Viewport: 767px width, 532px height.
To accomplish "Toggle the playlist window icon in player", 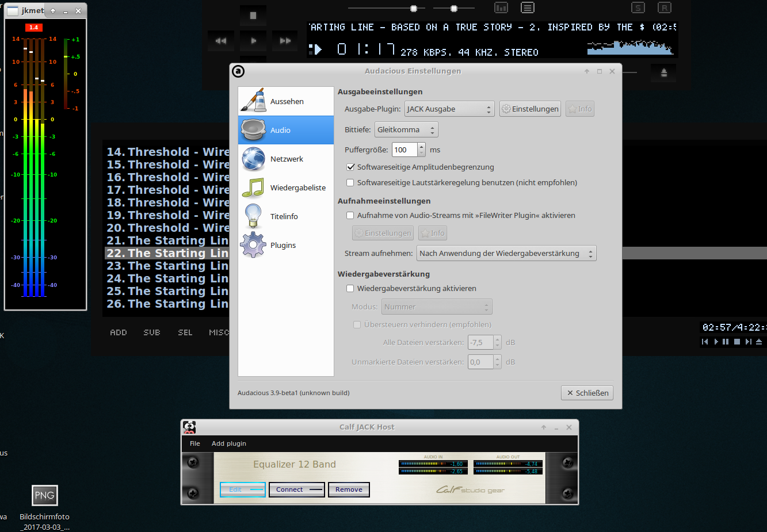I will tap(528, 7).
